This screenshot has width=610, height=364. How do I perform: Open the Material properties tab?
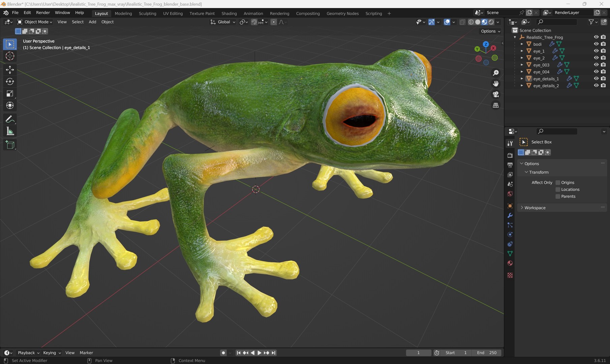click(510, 263)
